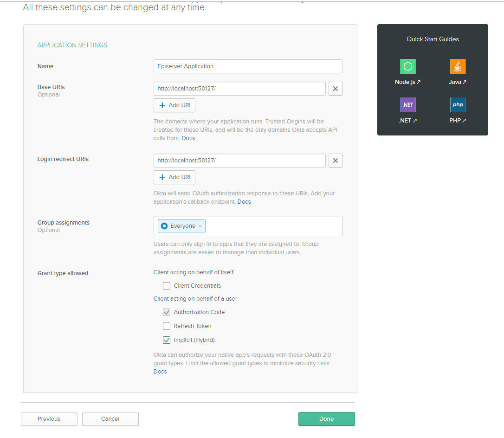The height and width of the screenshot is (438, 504).
Task: Uncheck the Implicit (Hybrid) grant type
Action: [167, 340]
